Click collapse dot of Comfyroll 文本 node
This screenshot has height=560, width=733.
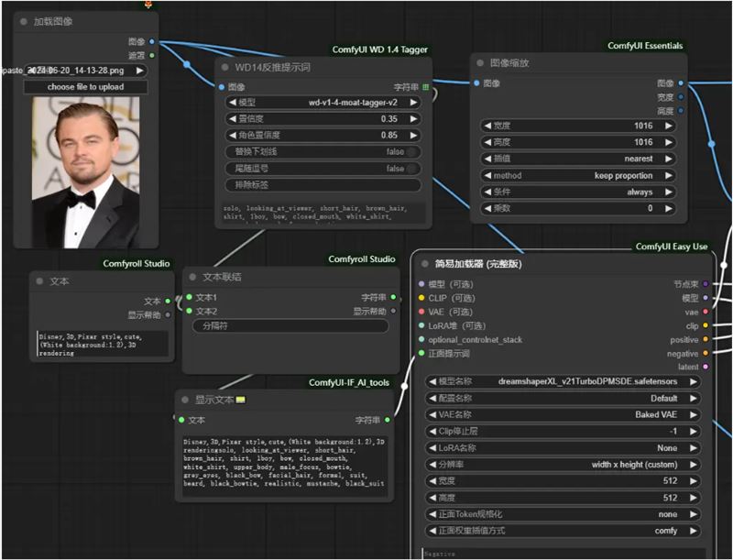tap(39, 281)
